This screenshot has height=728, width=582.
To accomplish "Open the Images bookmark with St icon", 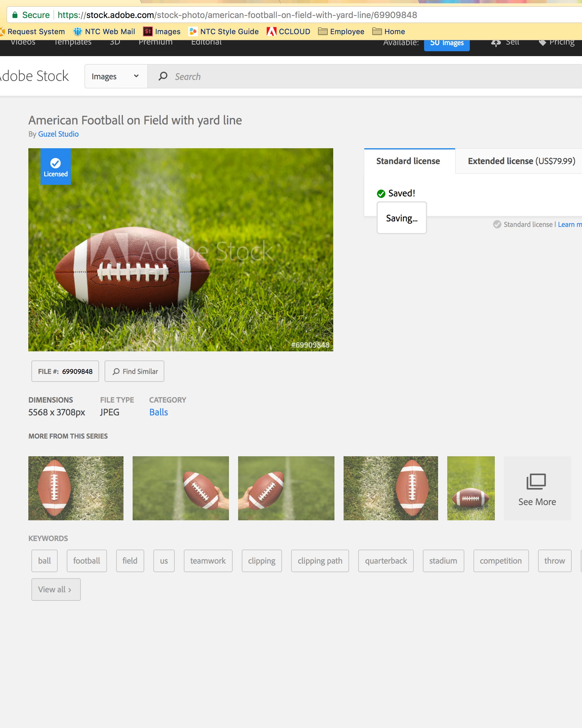I will pyautogui.click(x=162, y=31).
